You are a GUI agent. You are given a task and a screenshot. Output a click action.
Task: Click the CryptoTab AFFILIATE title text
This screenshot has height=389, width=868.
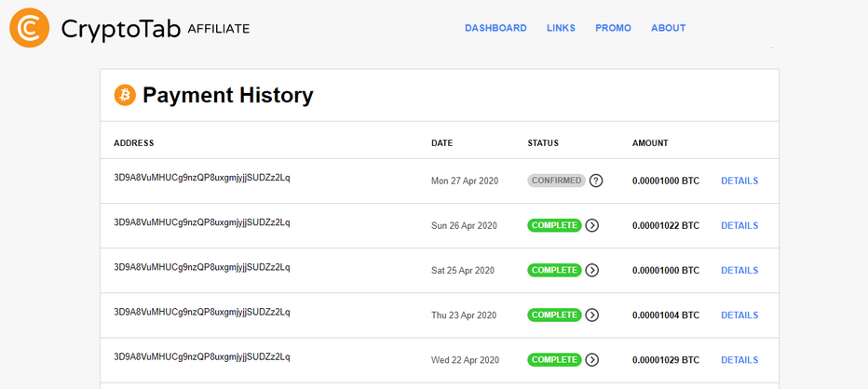pyautogui.click(x=156, y=28)
